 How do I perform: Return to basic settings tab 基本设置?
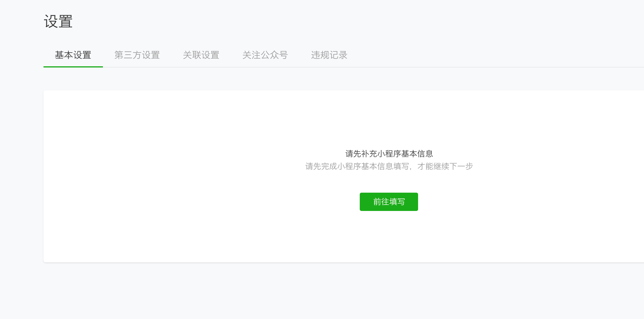pyautogui.click(x=73, y=55)
